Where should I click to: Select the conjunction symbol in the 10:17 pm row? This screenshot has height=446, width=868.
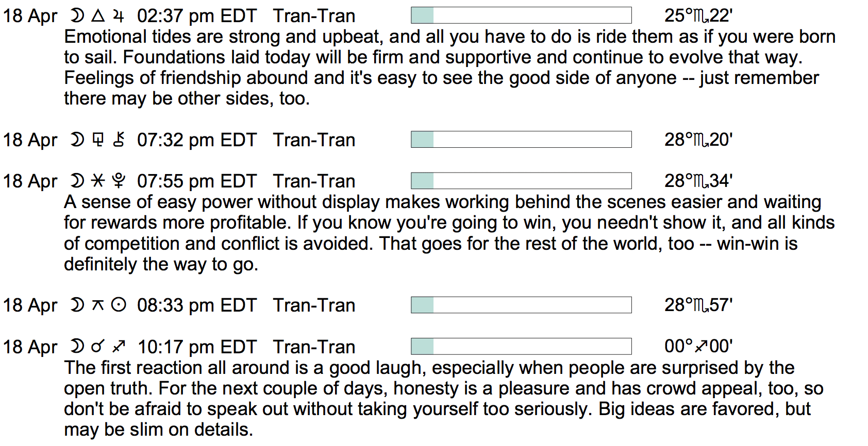[x=97, y=347]
